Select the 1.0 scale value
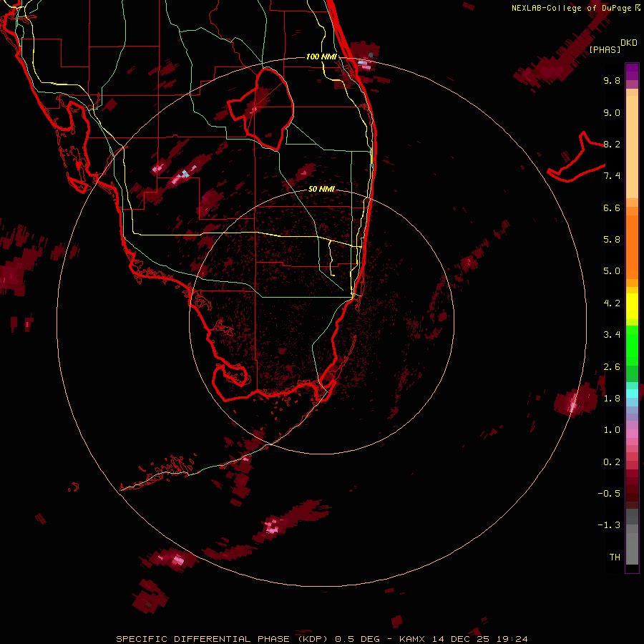Viewport: 644px width, 644px height. point(612,430)
